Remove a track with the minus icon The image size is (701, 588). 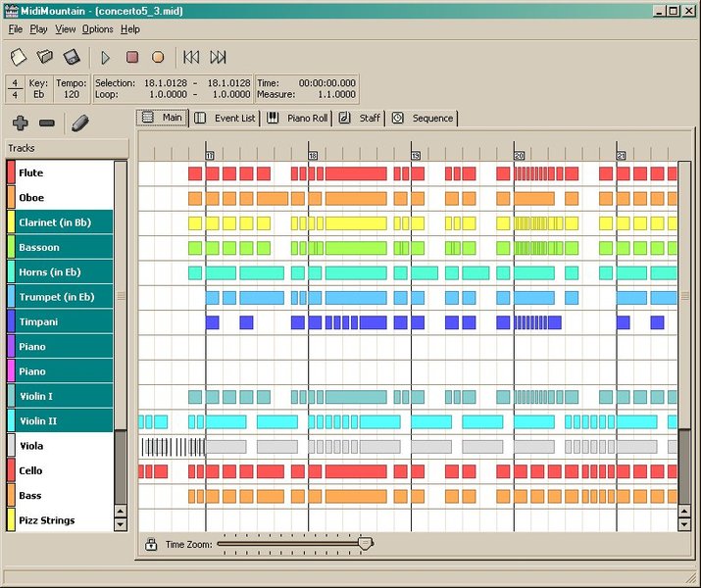pyautogui.click(x=47, y=122)
